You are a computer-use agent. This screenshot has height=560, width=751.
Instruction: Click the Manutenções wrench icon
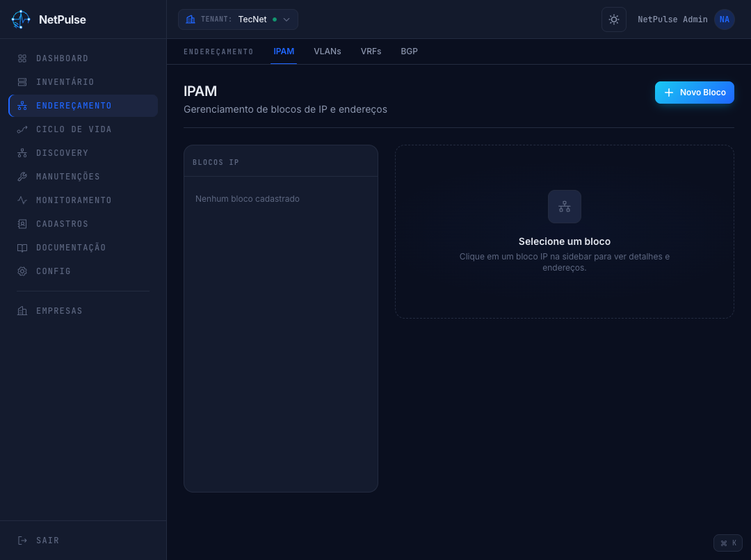pos(22,177)
